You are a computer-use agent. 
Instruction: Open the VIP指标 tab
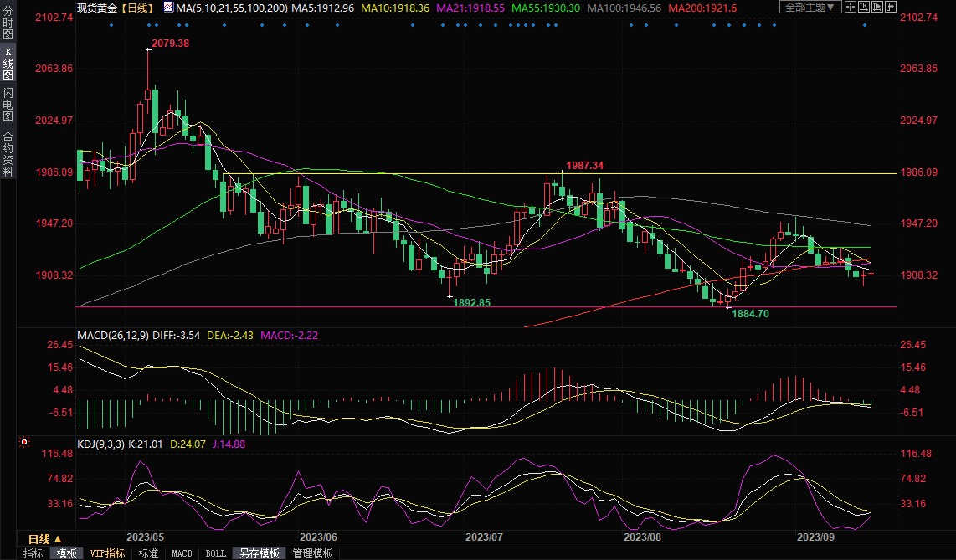[107, 553]
